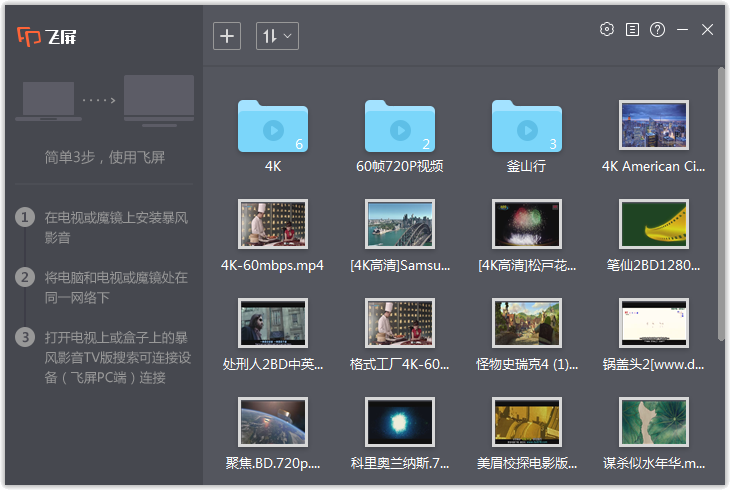Click the 聚焦.BD.720p.... file name
This screenshot has height=490, width=730.
[x=273, y=463]
